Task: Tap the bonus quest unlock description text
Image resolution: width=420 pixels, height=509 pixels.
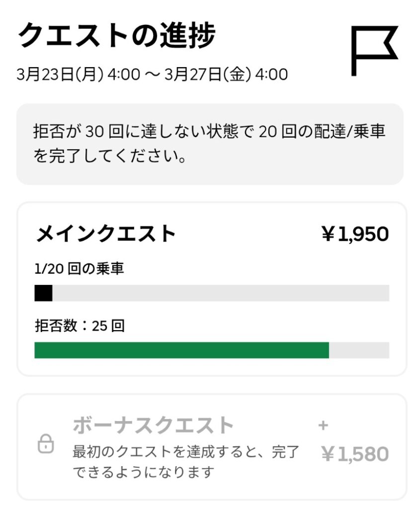Action: click(185, 462)
